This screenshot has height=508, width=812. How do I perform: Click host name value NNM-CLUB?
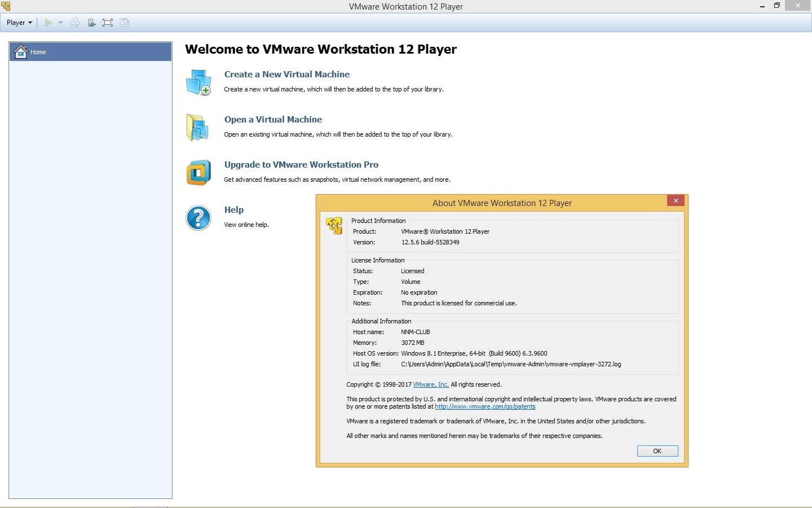(416, 332)
